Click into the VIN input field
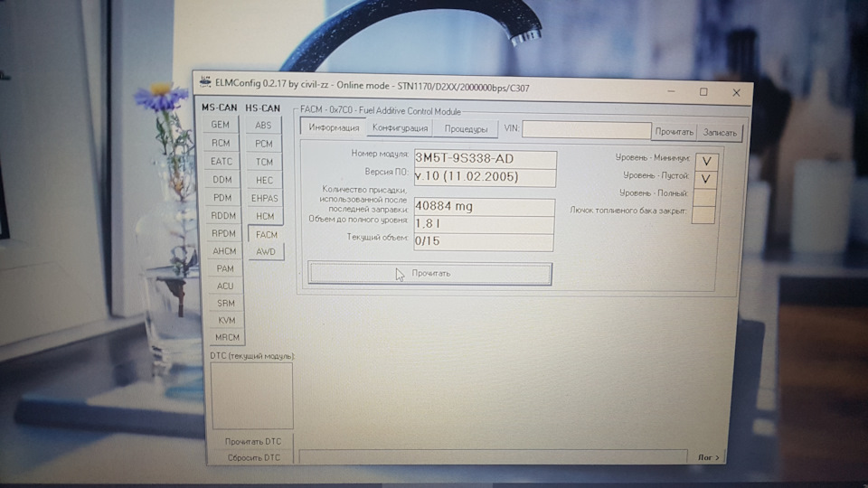Viewport: 868px width, 488px height. (586, 130)
